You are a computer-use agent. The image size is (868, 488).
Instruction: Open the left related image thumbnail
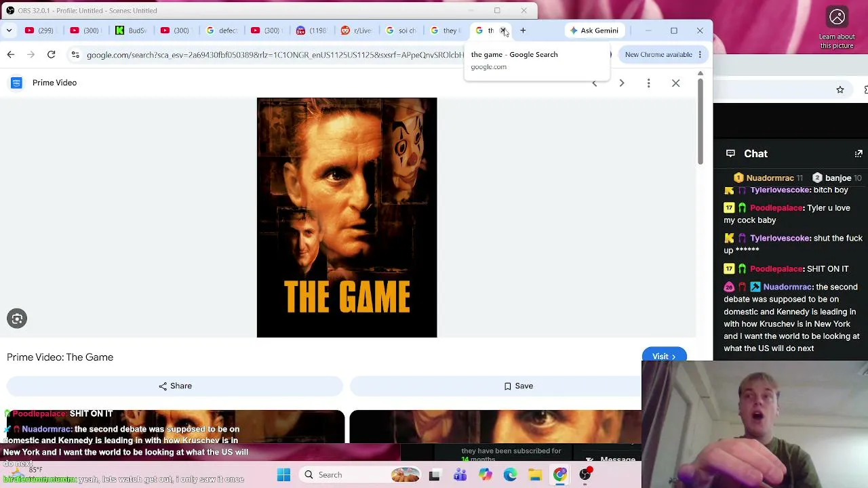[x=175, y=427]
